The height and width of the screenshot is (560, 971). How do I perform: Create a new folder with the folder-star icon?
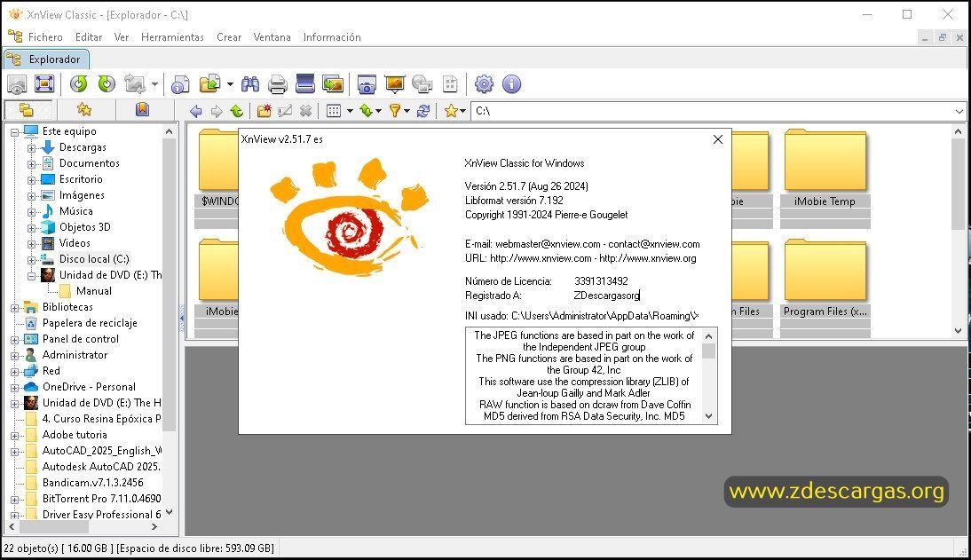coord(264,111)
